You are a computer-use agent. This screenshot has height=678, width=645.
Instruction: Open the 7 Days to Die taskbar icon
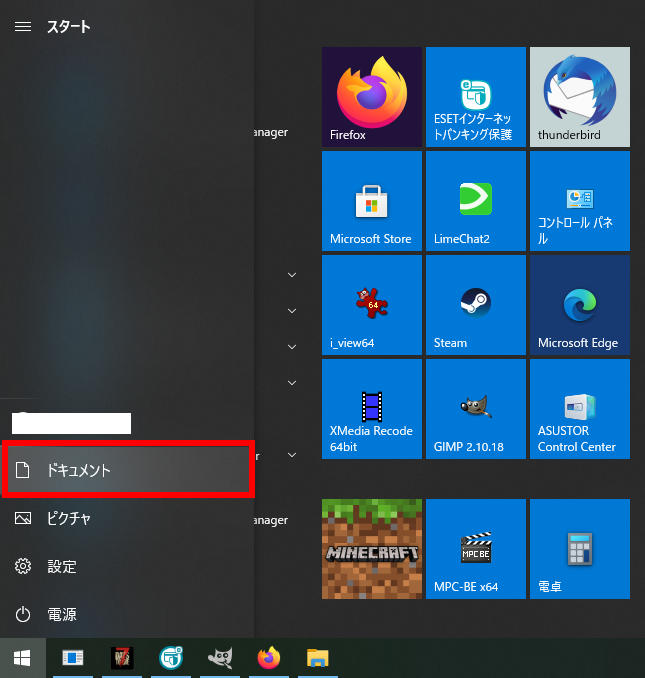coord(122,658)
